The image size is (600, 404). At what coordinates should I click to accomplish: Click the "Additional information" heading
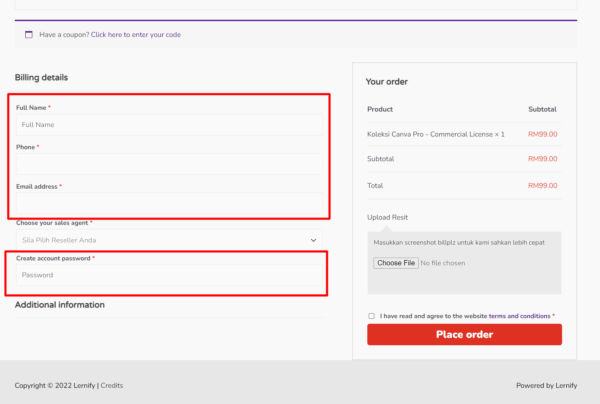click(59, 305)
